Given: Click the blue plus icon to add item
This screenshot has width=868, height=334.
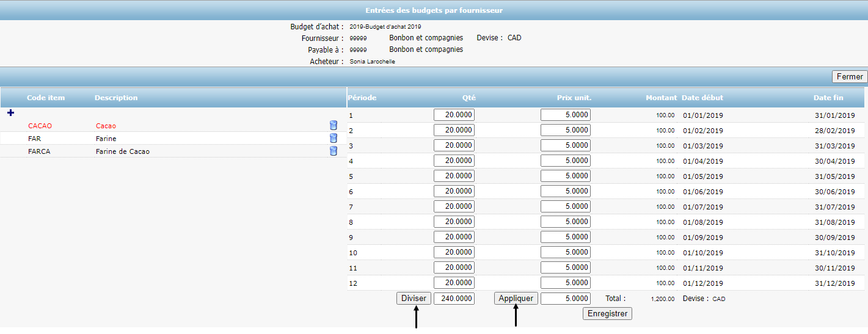Looking at the screenshot, I should click(10, 113).
